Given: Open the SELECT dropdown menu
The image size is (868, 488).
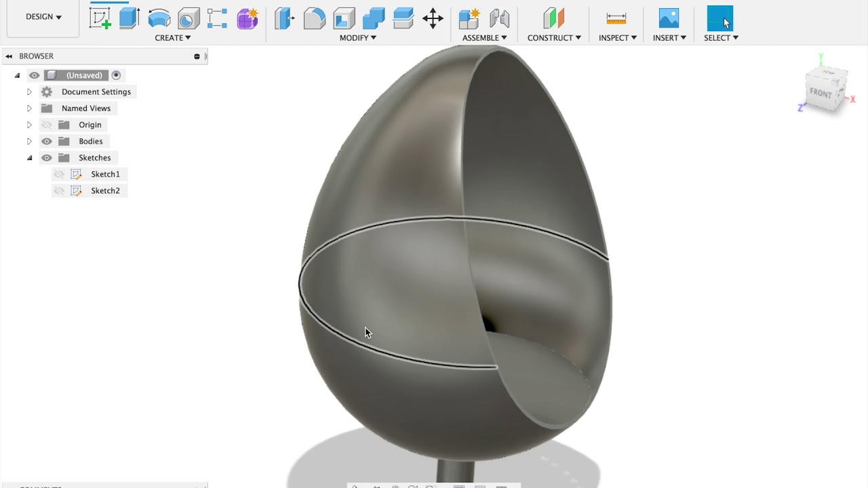Looking at the screenshot, I should tap(721, 38).
